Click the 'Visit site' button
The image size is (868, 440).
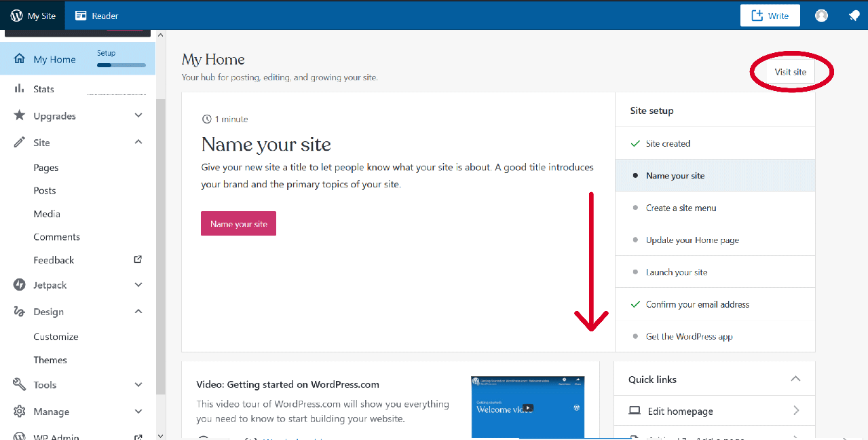791,71
